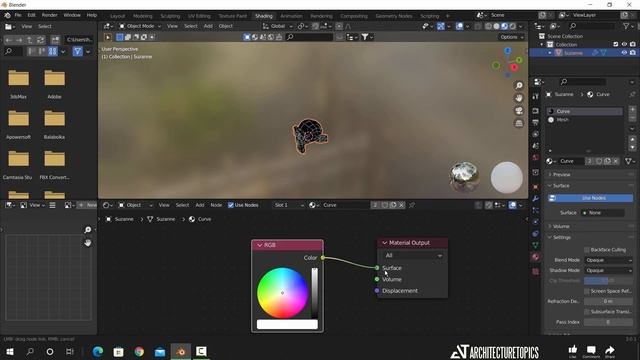
Task: Open Shadow Mode Opaque dropdown
Action: [x=609, y=270]
